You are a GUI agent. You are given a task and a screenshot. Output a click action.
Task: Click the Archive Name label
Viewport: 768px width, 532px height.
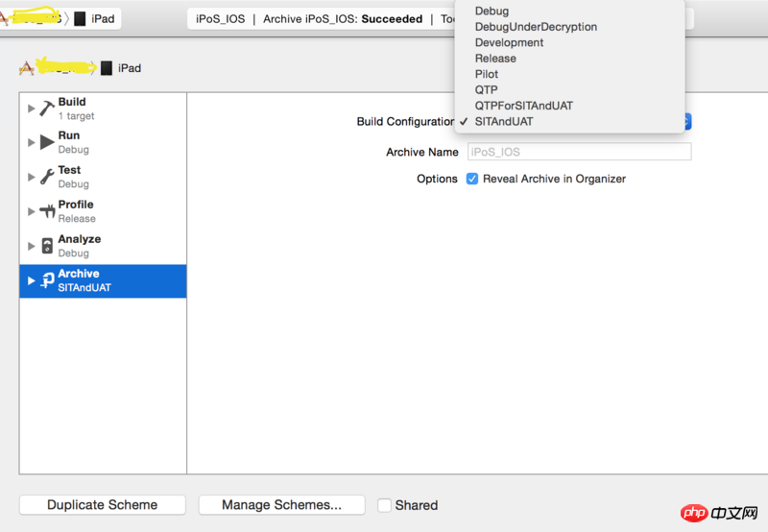tap(422, 152)
